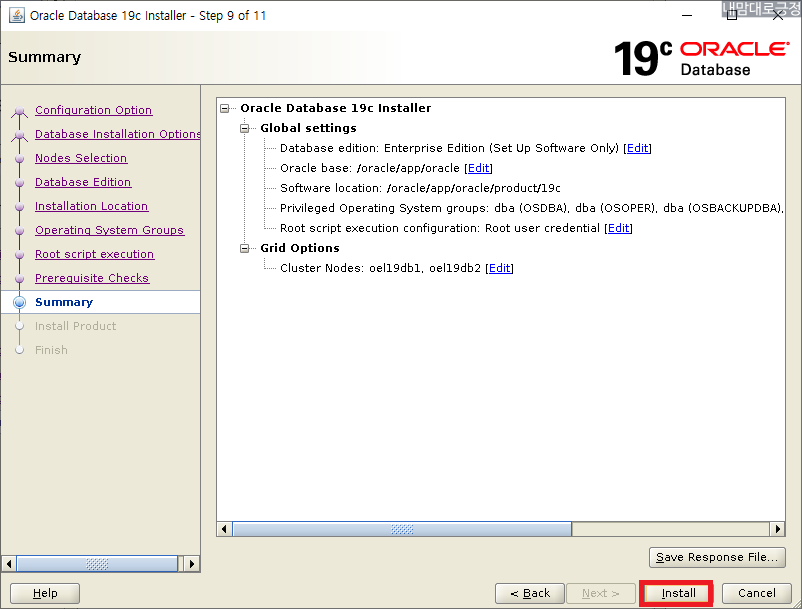Select the Software location tree row
The image size is (802, 609).
pyautogui.click(x=420, y=188)
